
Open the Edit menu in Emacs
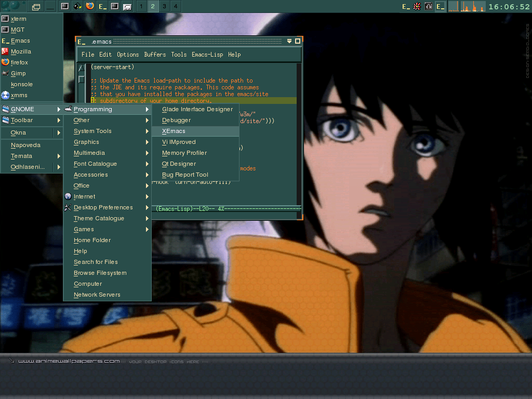coord(105,54)
